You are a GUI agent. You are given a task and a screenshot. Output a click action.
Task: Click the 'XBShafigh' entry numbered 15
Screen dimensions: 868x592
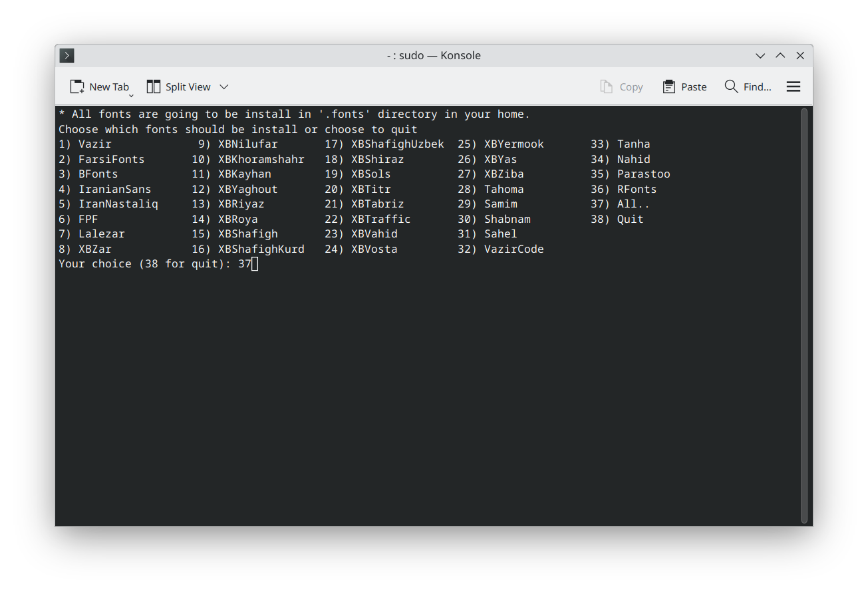(x=248, y=234)
